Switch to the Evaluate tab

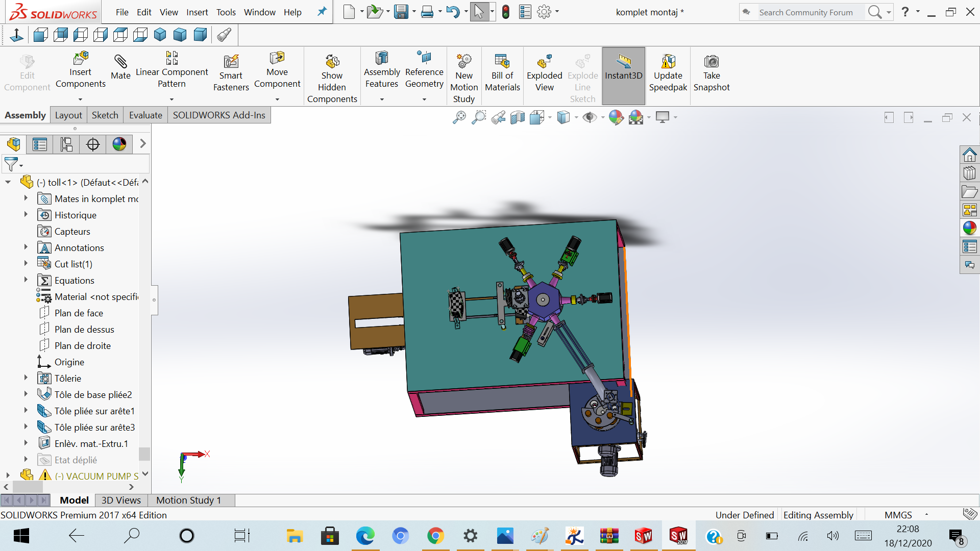pos(145,115)
